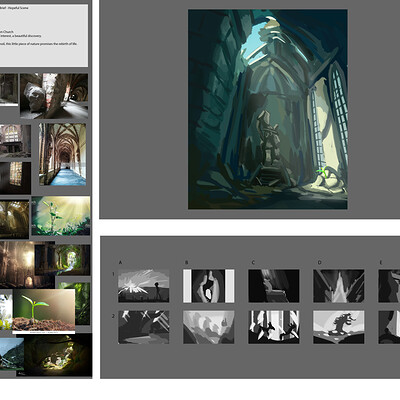
Task: Open the mountain landscape reference bottom left
Action: point(12,354)
